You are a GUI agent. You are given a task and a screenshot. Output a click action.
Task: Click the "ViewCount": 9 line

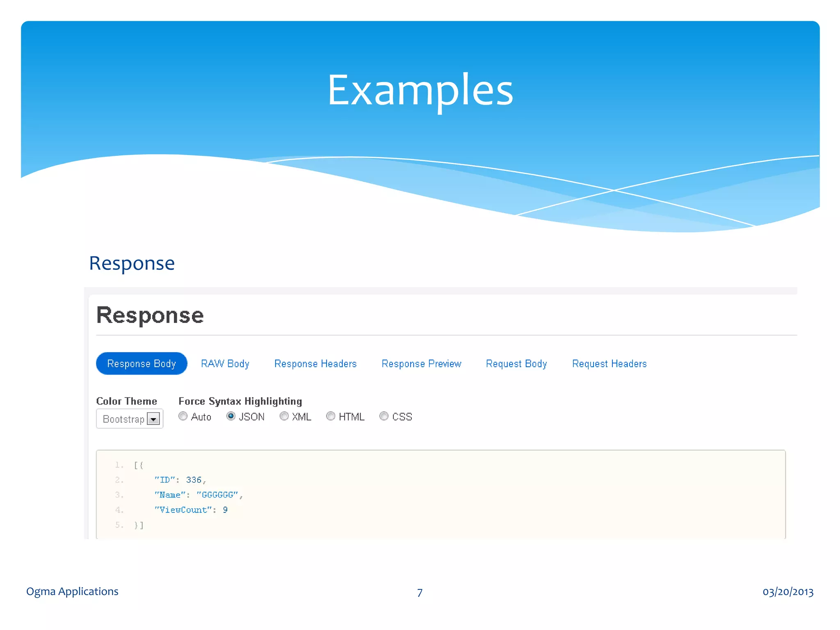click(191, 510)
